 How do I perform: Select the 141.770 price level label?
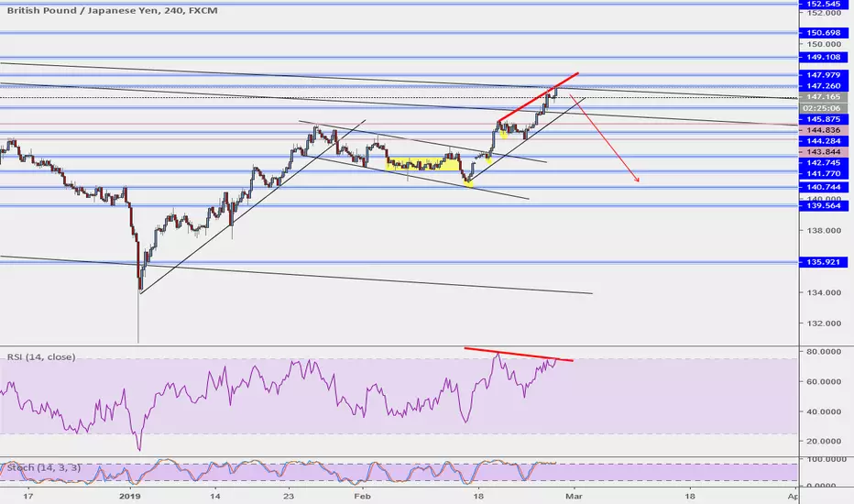click(823, 174)
